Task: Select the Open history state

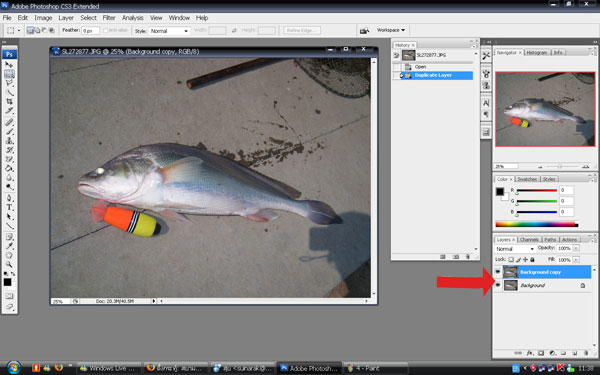Action: tap(433, 67)
